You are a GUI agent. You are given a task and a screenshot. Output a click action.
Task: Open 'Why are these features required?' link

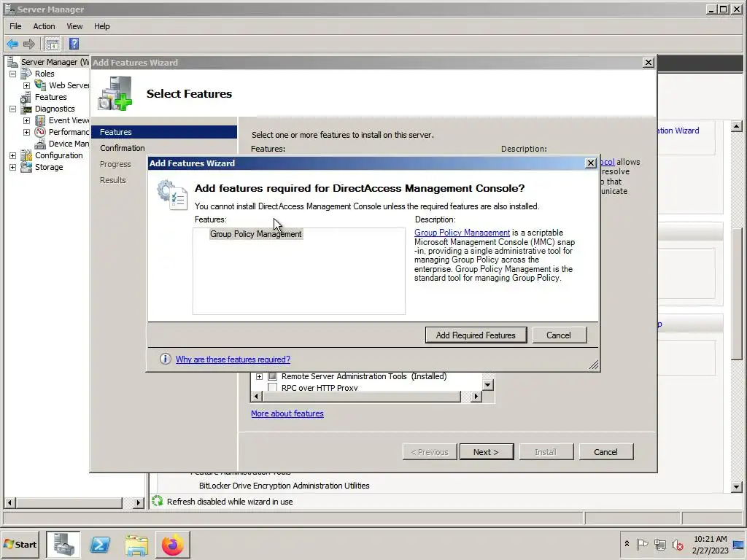(233, 359)
